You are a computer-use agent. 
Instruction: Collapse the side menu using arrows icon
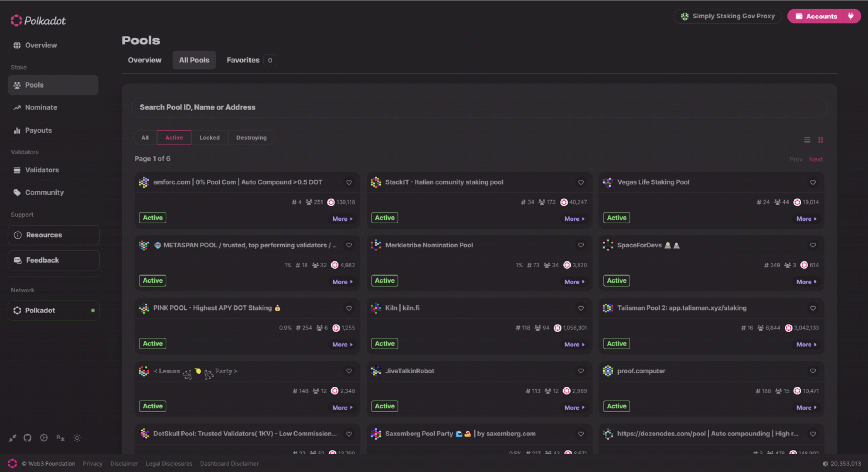point(13,438)
